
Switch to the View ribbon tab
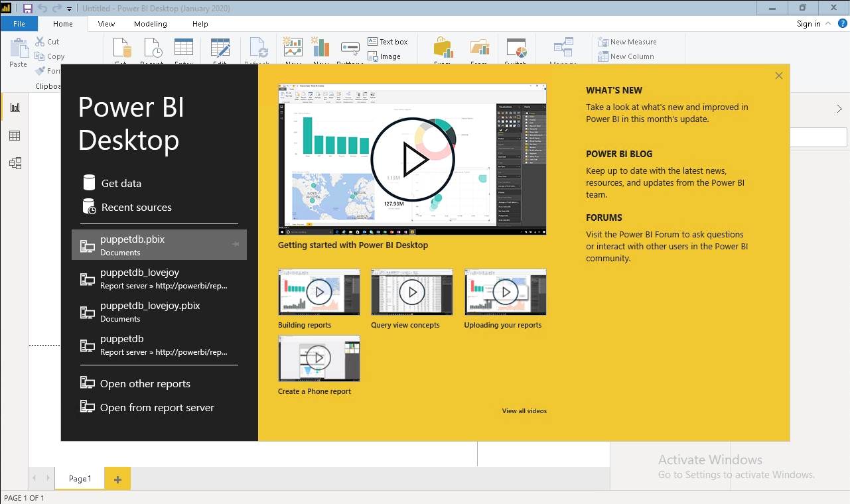coord(106,24)
